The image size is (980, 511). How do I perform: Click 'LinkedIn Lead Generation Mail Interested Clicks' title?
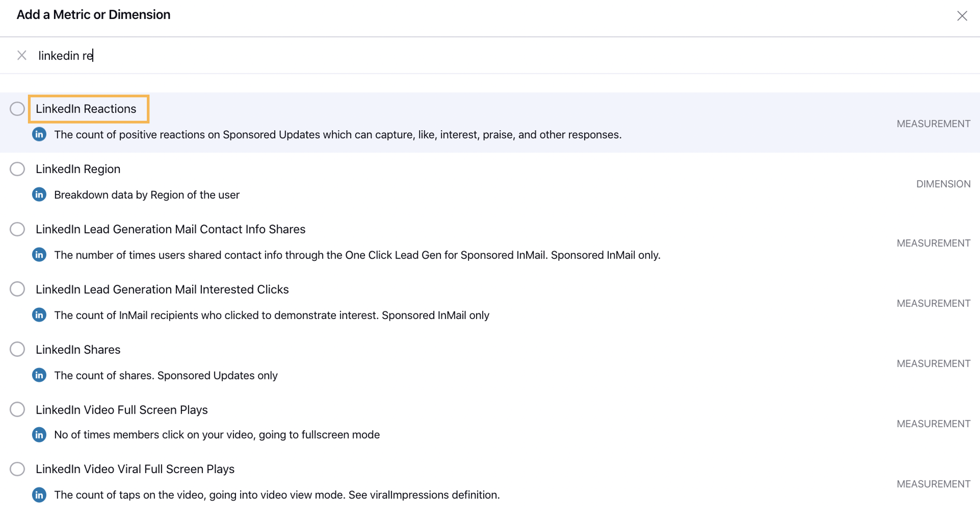162,289
